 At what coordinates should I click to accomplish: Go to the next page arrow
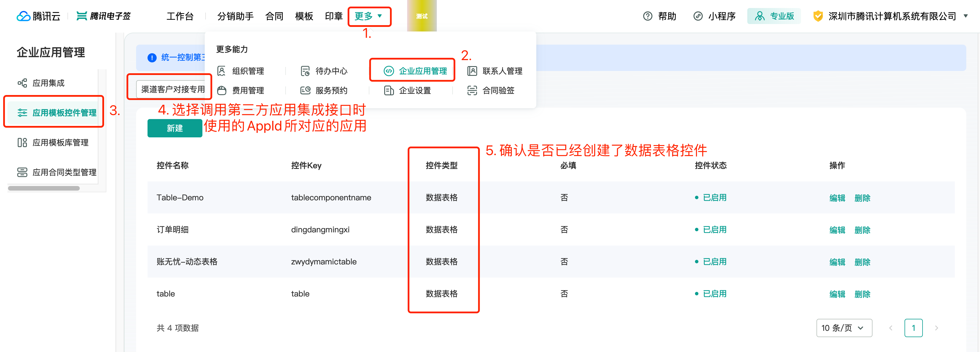coord(936,328)
